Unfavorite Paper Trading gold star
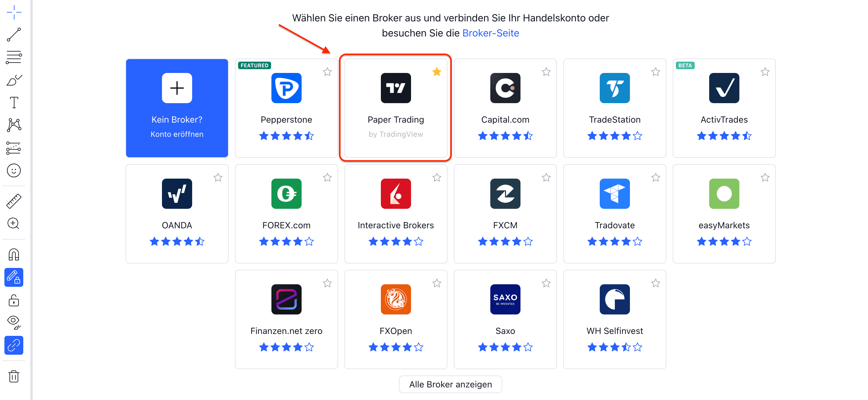The width and height of the screenshot is (868, 400). pyautogui.click(x=437, y=72)
